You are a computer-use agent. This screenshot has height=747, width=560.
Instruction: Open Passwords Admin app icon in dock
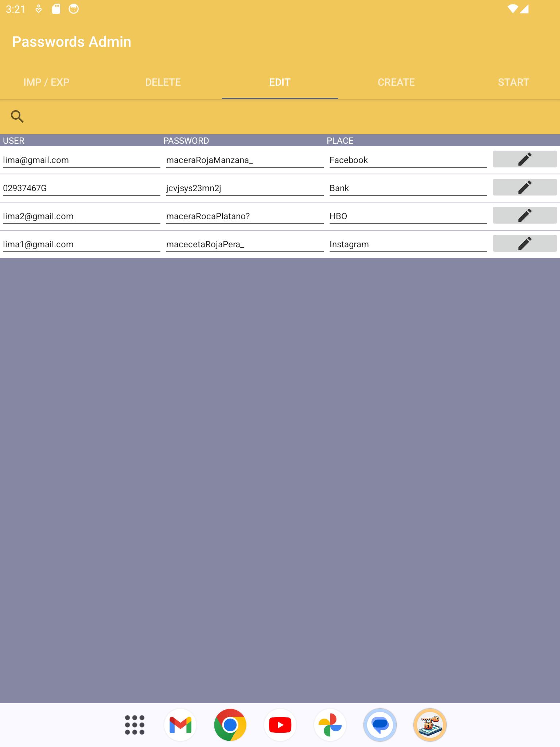(430, 725)
